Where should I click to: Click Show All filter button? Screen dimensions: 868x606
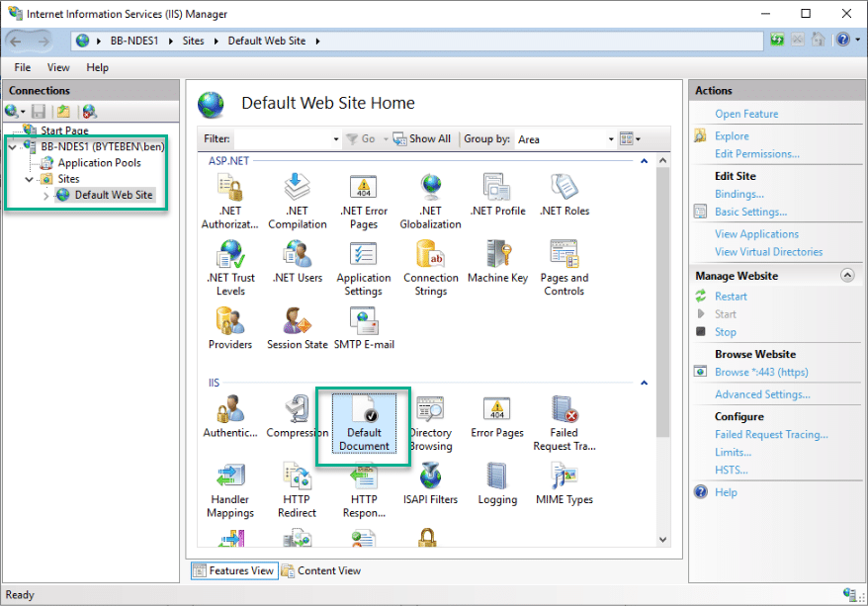point(422,139)
